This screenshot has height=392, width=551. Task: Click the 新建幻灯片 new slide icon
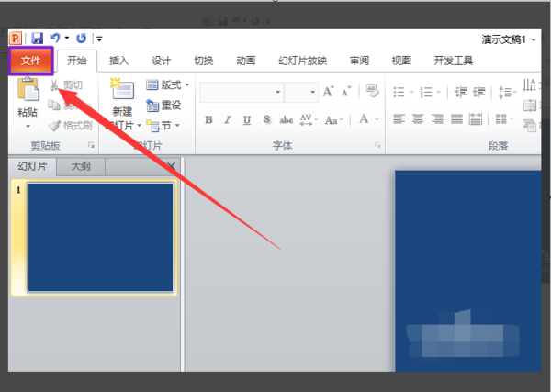(122, 88)
